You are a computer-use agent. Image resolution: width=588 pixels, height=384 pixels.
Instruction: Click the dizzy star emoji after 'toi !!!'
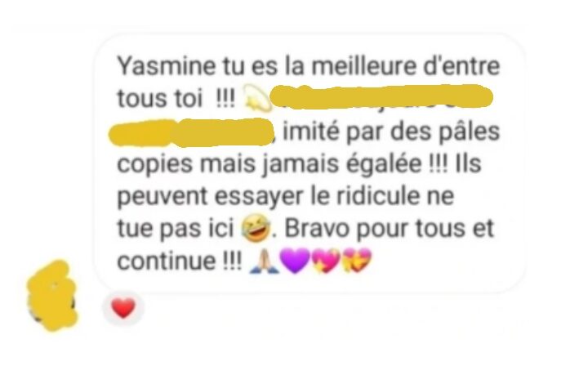click(256, 98)
